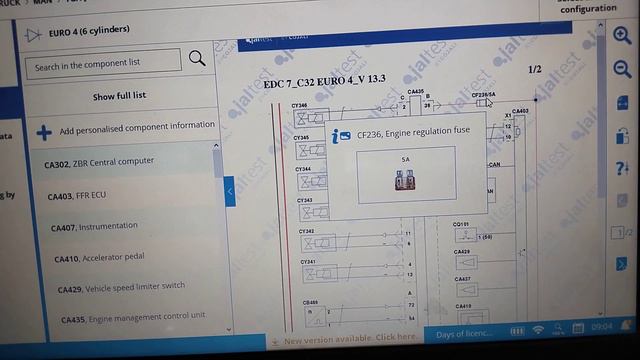
Task: Collapse the component list side panel
Action: (230, 191)
